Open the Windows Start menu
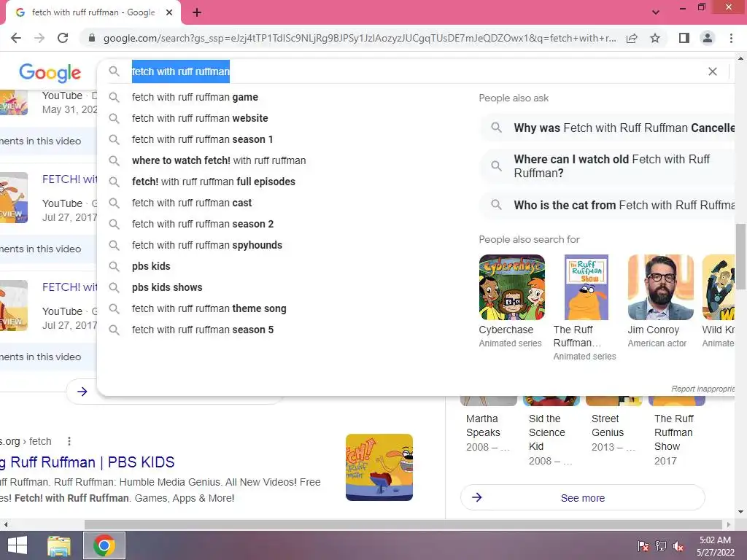747x560 pixels. tap(18, 545)
